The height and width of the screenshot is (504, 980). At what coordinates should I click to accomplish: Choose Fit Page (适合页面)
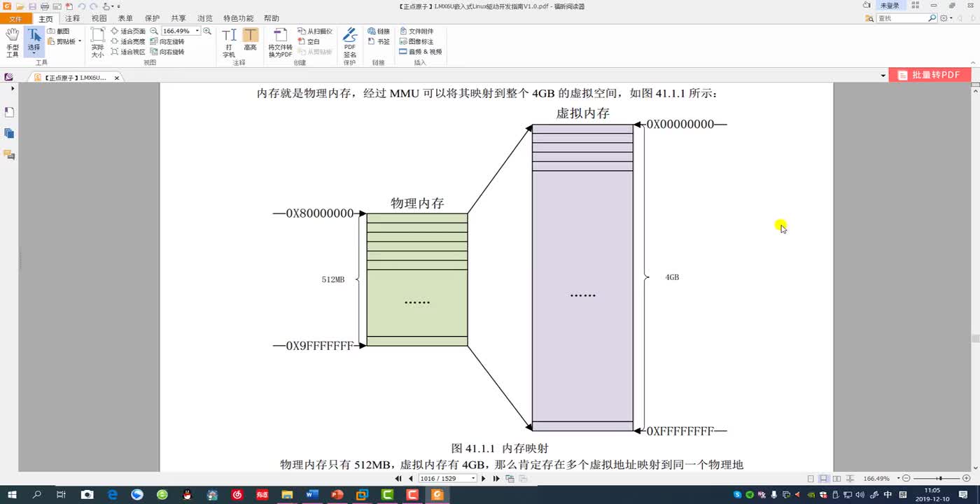[x=128, y=31]
